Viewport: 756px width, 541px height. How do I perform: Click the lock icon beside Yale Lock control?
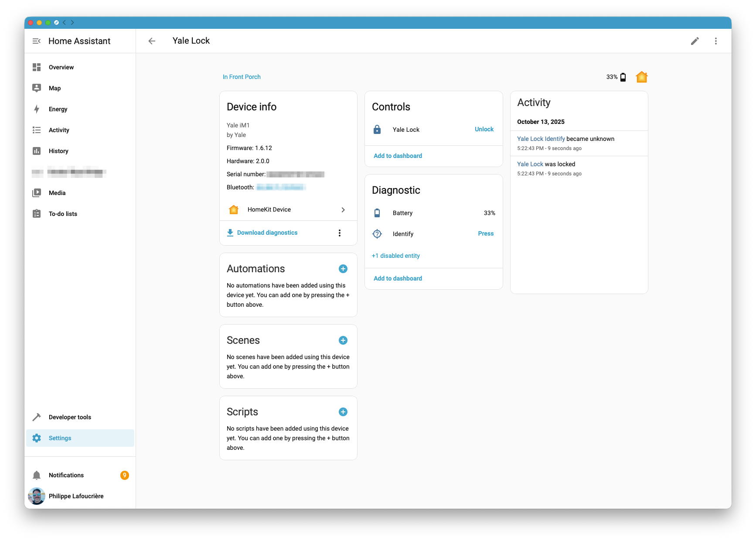coord(377,129)
